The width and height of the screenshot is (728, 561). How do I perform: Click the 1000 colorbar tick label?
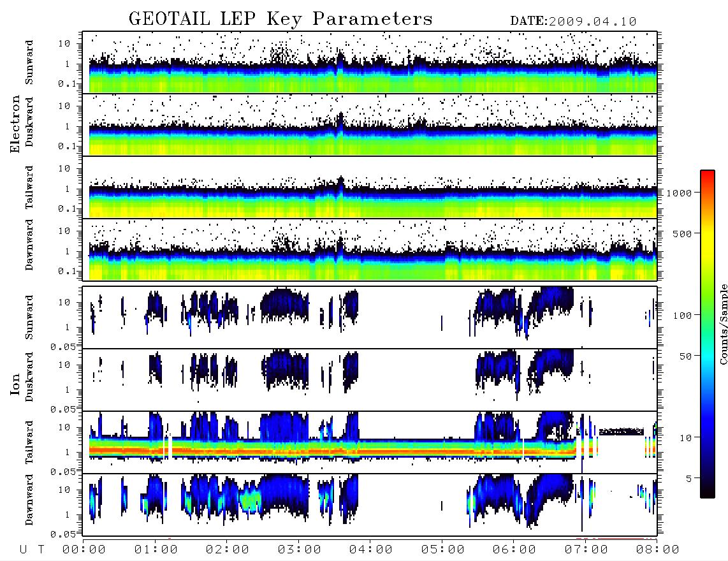(x=679, y=193)
